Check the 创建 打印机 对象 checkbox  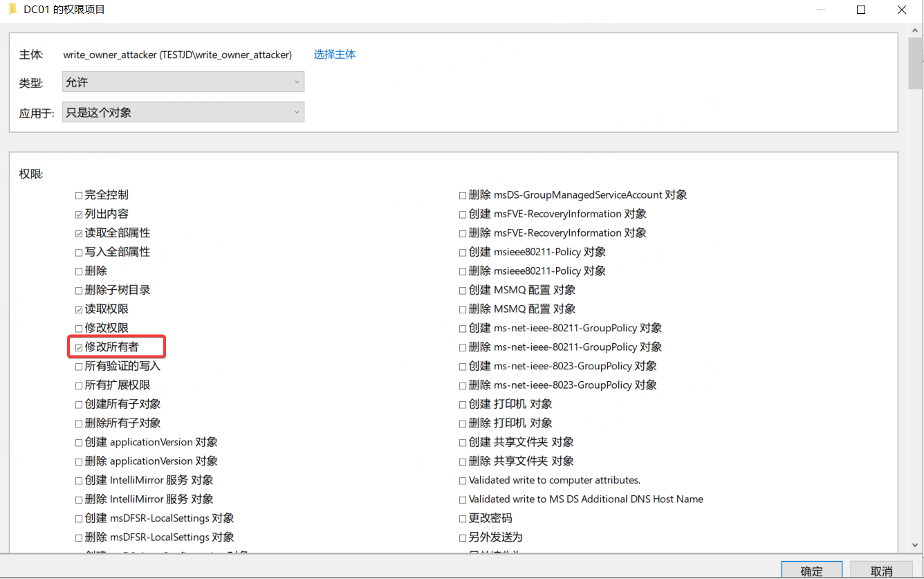click(463, 405)
